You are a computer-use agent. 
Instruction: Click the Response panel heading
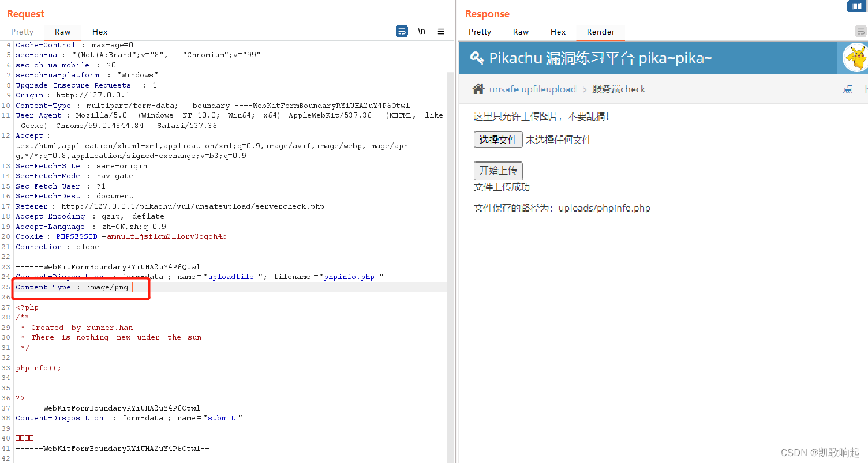[487, 14]
